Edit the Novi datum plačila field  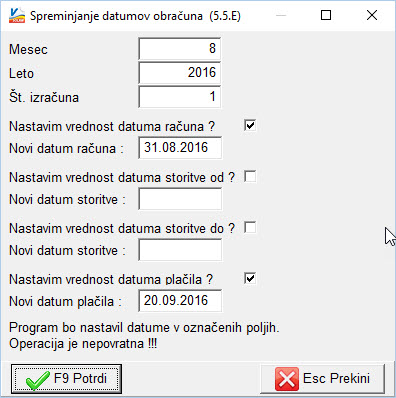pyautogui.click(x=180, y=301)
